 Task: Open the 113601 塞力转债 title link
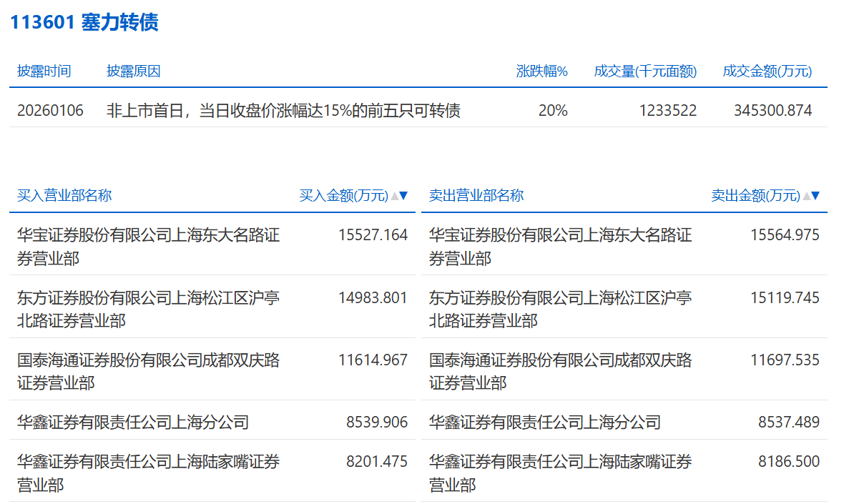point(84,22)
